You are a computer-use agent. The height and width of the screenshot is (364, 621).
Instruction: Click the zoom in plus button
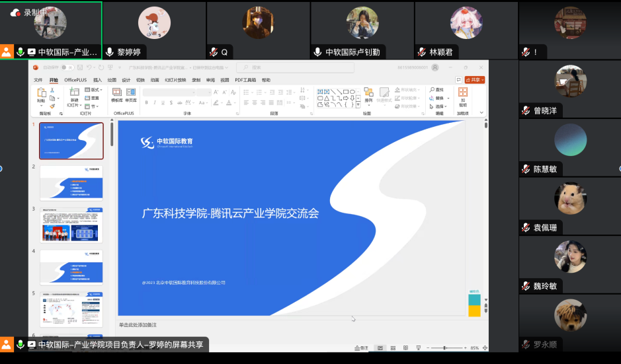pos(466,347)
